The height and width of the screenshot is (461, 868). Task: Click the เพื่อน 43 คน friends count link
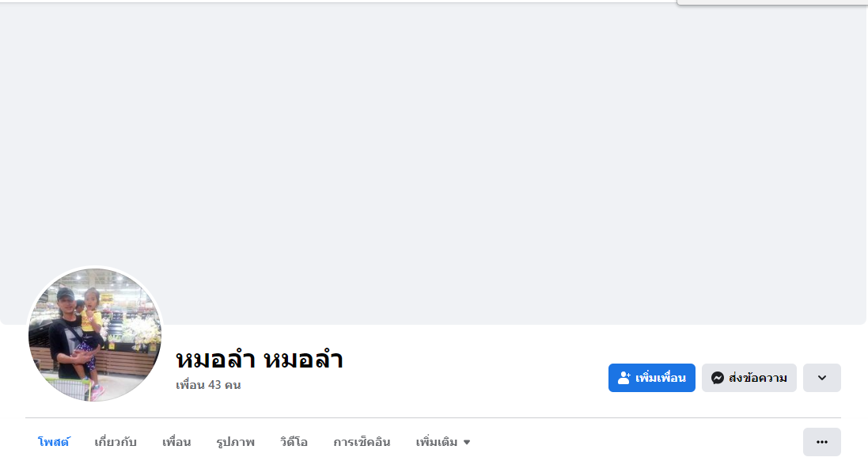(x=208, y=385)
